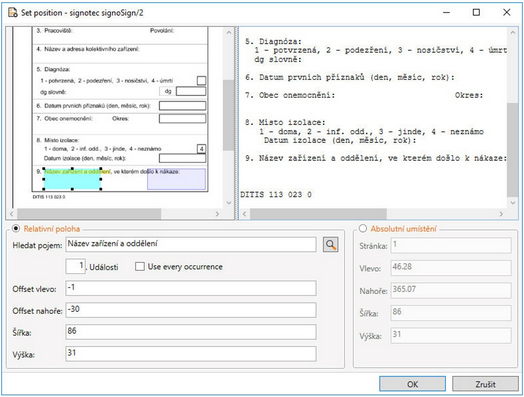Click '7. Obec onemocnění:' in text pane
Viewport: 524px width, 397px height.
tap(290, 95)
